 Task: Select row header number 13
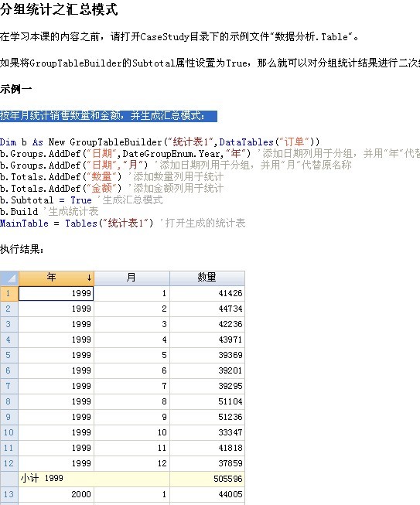[9, 494]
